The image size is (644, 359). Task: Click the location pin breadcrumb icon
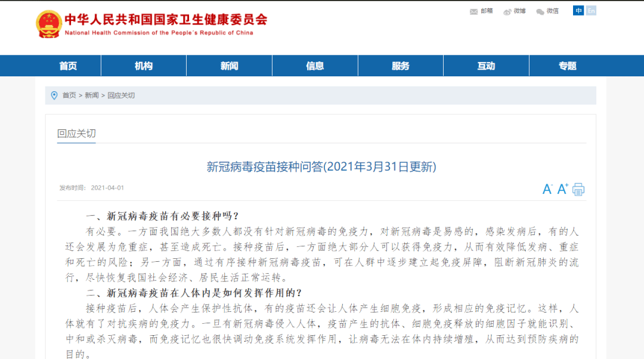54,95
